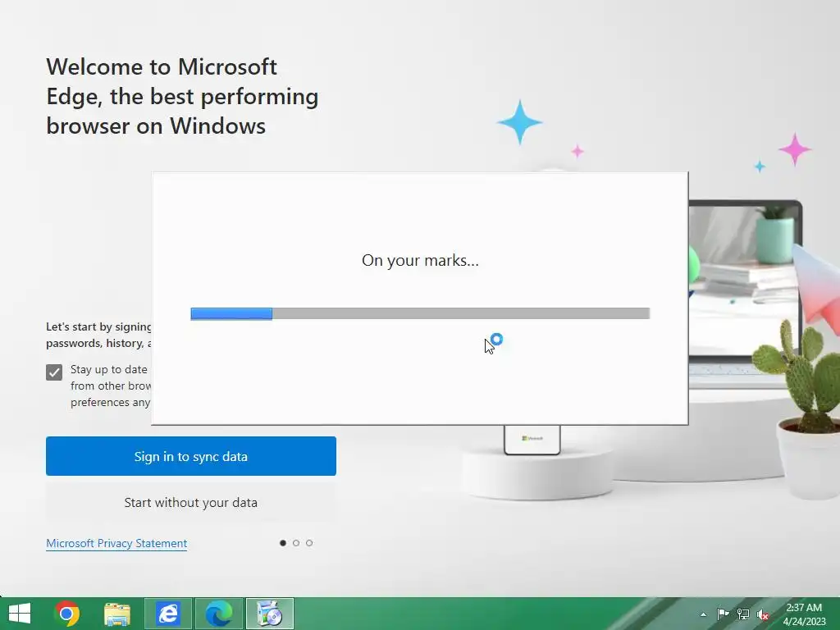The height and width of the screenshot is (630, 840).
Task: Click the installer progress bar
Action: pyautogui.click(x=420, y=313)
